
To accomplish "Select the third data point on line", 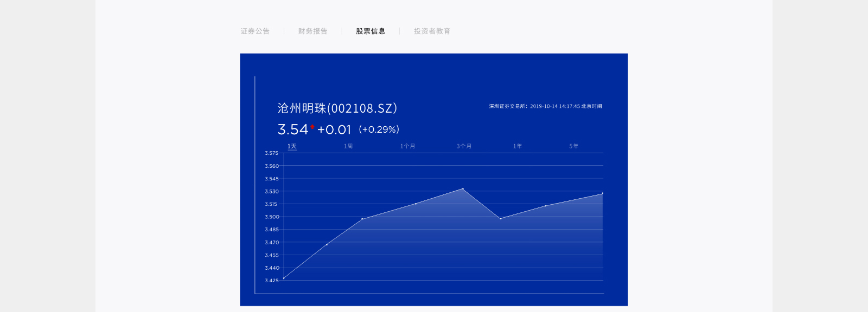I will coord(362,219).
